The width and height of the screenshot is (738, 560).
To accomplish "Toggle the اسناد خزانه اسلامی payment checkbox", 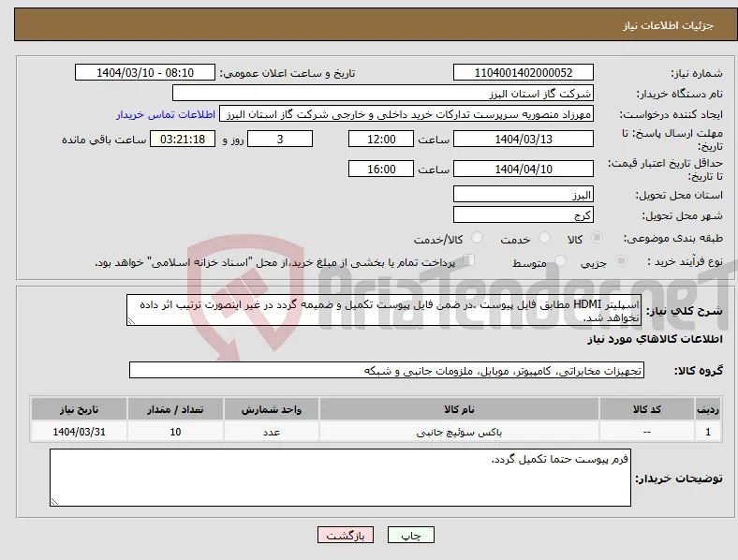I will pos(469,260).
